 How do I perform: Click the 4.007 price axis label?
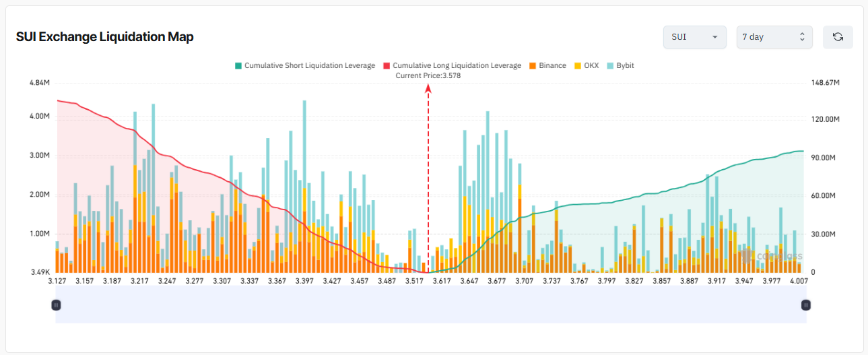(801, 280)
